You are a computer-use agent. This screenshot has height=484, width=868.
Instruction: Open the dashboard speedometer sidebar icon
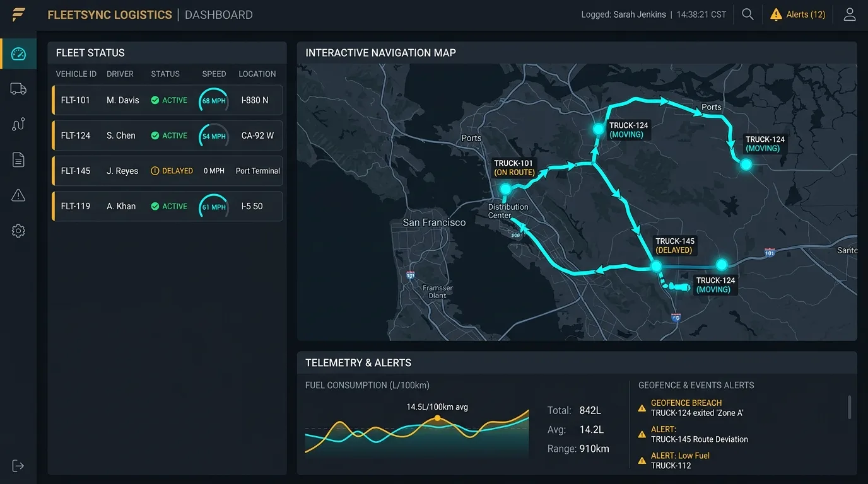[x=18, y=54]
